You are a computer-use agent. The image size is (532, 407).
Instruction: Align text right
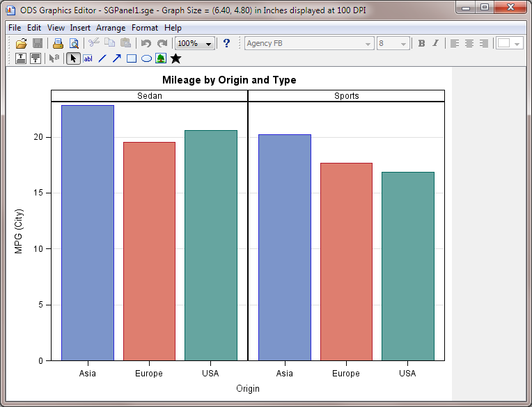[484, 43]
